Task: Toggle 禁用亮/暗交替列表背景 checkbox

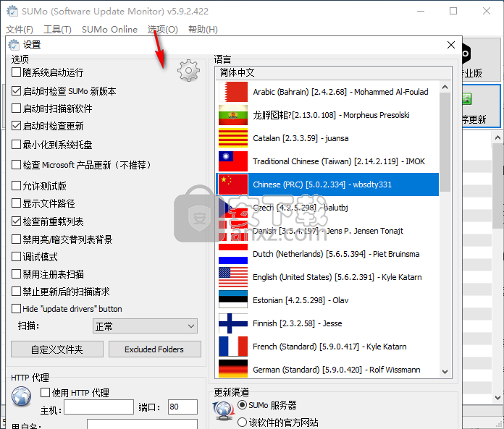Action: point(16,239)
